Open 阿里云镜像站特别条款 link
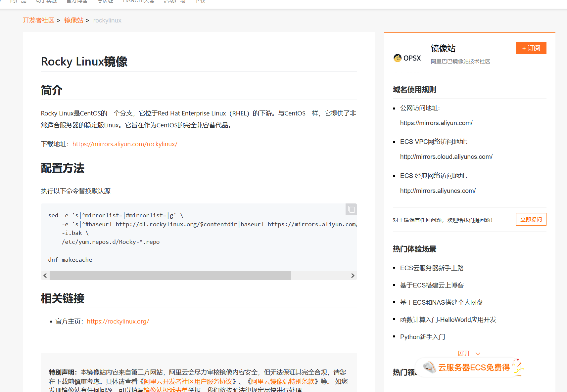The width and height of the screenshot is (567, 392). pos(283,381)
